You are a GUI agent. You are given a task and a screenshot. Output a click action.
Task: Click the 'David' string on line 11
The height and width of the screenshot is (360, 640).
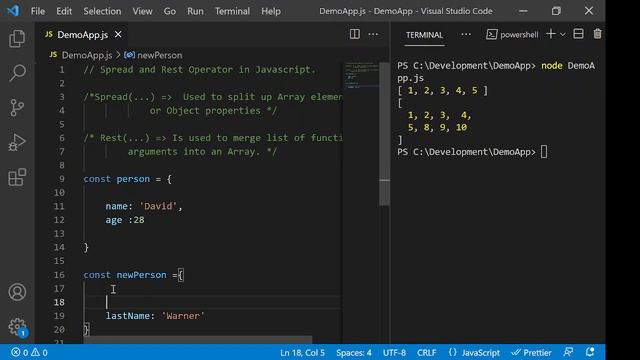tap(158, 206)
